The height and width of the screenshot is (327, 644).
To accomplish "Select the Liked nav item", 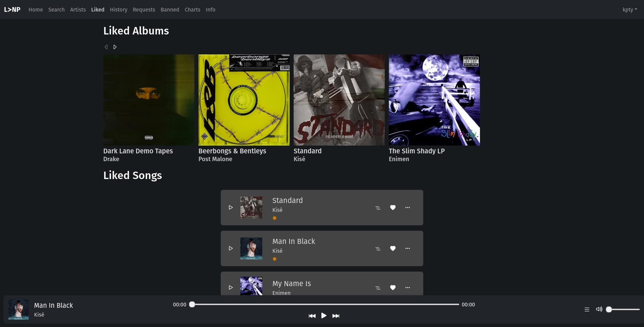I will click(98, 9).
